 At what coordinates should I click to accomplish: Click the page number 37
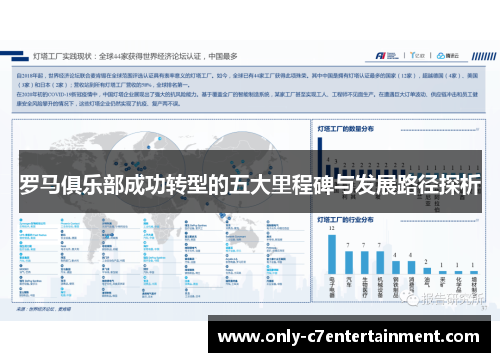click(484, 308)
